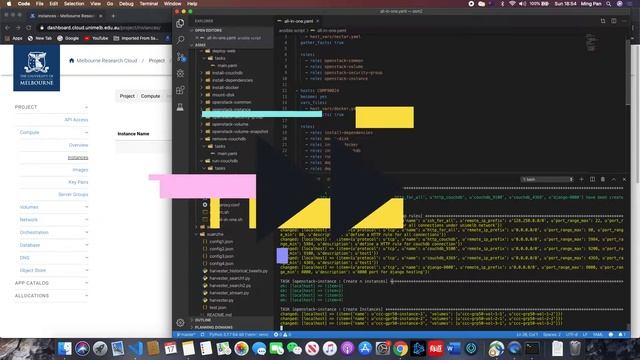Click the split editor icon above the editor

click(x=613, y=21)
